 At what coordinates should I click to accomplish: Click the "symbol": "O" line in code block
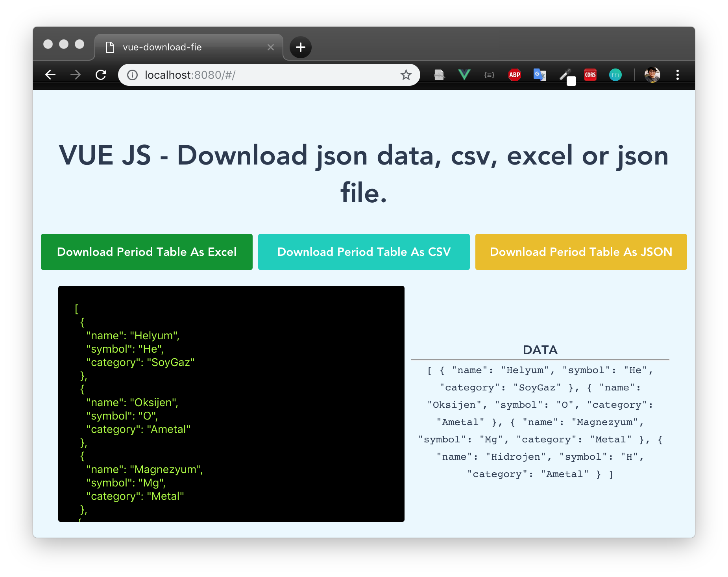tap(122, 416)
